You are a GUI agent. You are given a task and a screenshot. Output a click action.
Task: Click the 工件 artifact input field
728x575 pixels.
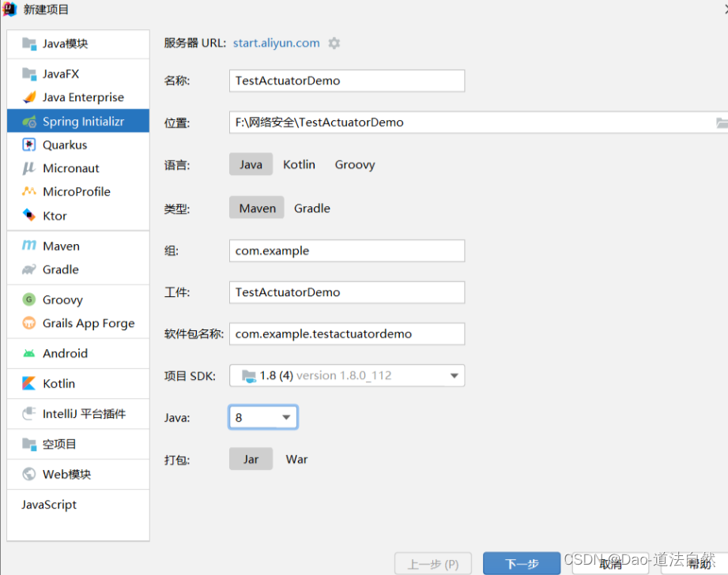pyautogui.click(x=347, y=292)
